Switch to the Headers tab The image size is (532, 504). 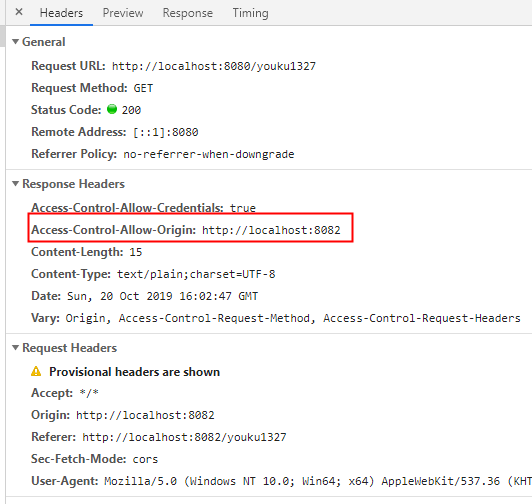pos(61,13)
